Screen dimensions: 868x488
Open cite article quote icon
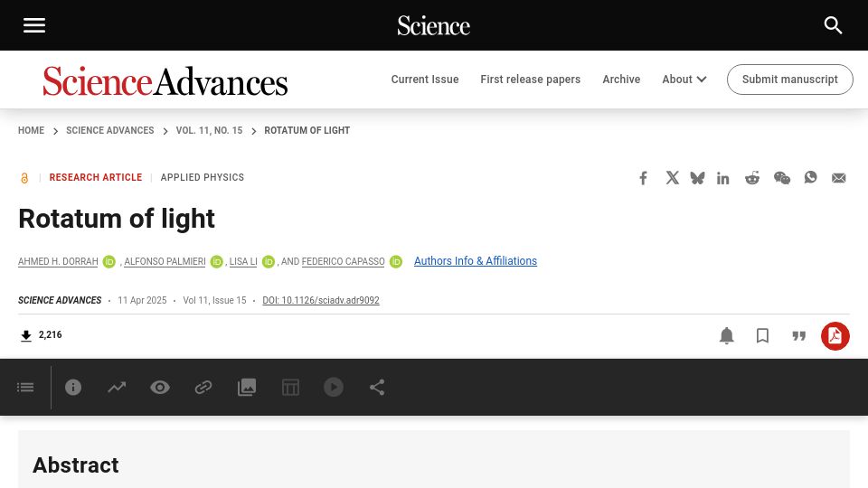[798, 336]
